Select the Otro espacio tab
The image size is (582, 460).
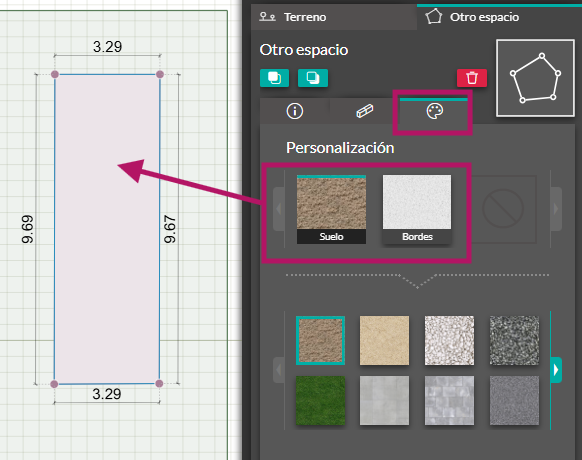coord(499,17)
